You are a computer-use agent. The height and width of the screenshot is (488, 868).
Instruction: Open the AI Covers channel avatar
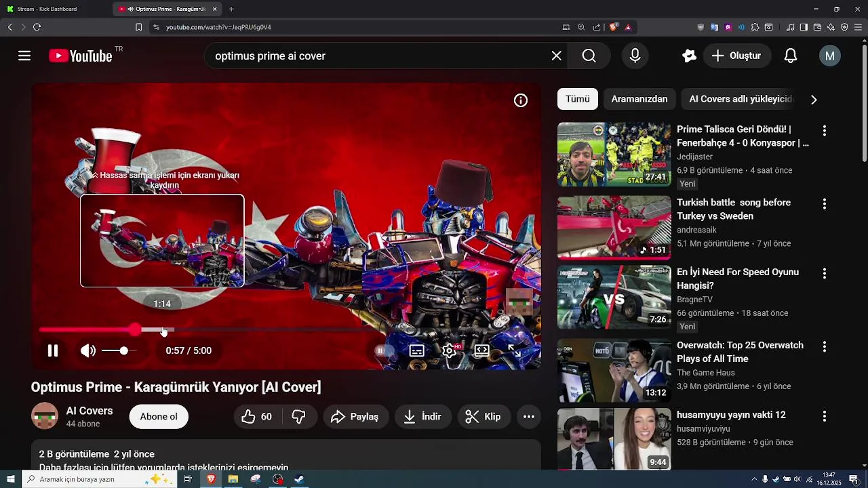click(x=45, y=416)
